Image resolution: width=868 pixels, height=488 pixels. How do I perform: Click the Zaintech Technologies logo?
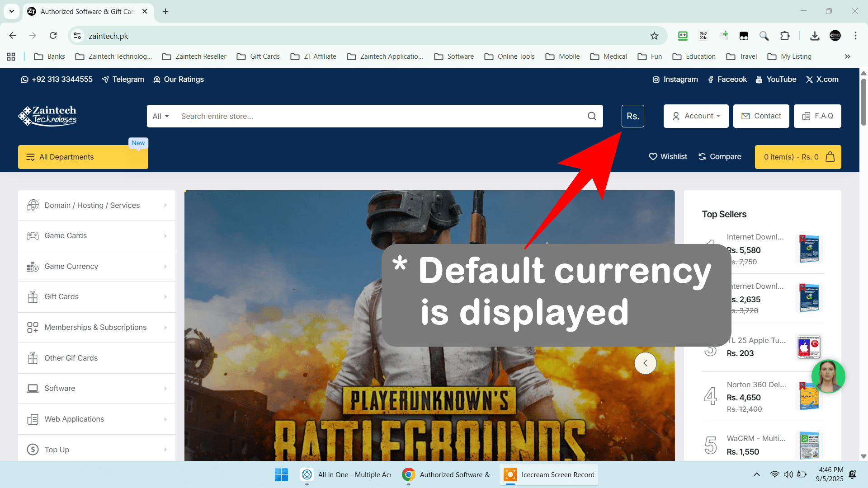[x=47, y=116]
